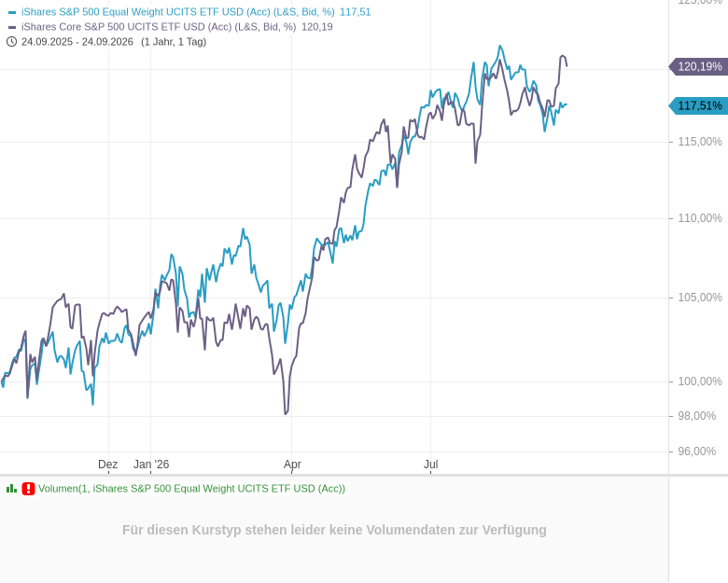
Task: Select the iShares Core S&P 500 legend label
Action: [177, 27]
